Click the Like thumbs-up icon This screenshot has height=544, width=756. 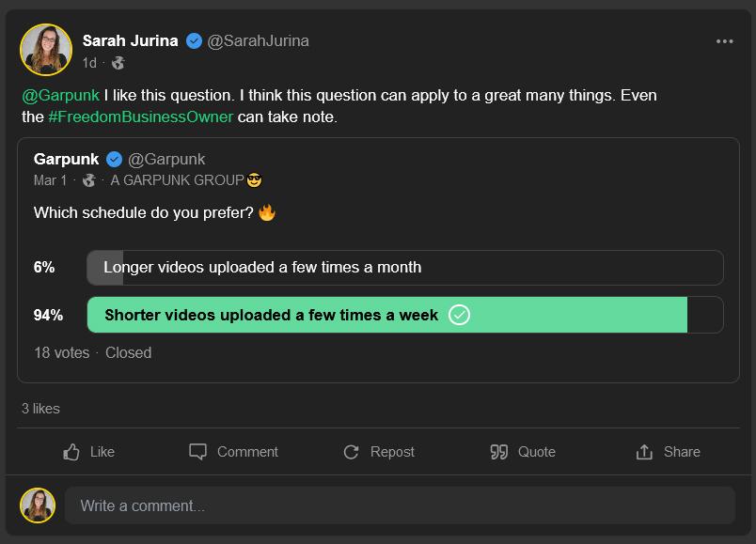pyautogui.click(x=71, y=452)
